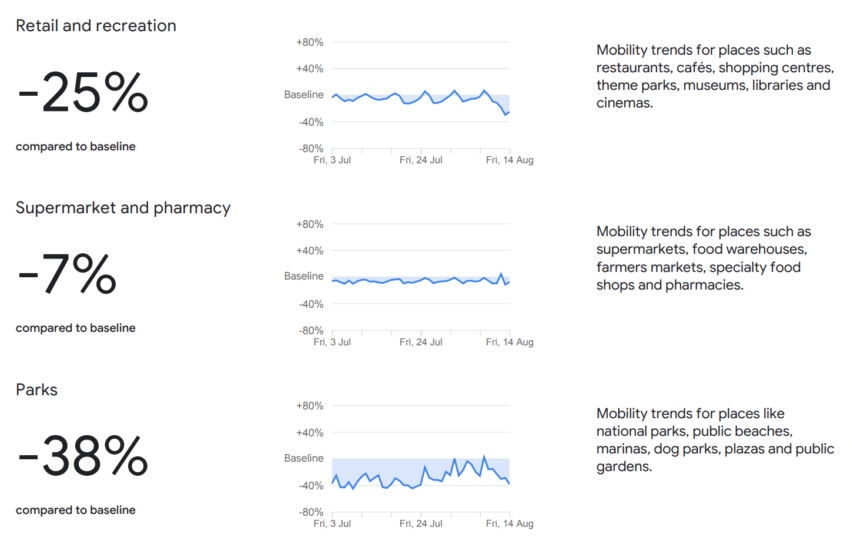This screenshot has width=850, height=538.
Task: Click the Supermarket and pharmacy trend chart
Action: click(x=420, y=278)
